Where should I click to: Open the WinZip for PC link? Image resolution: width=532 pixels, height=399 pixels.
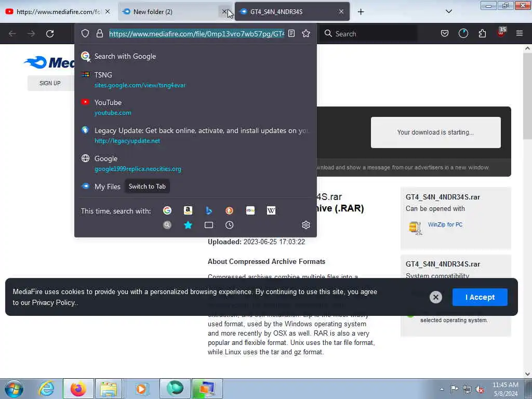[x=445, y=224]
